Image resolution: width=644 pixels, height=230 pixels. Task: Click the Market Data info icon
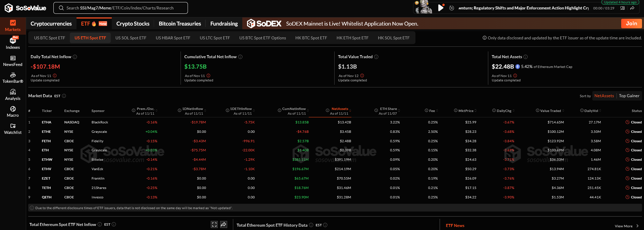point(64,96)
